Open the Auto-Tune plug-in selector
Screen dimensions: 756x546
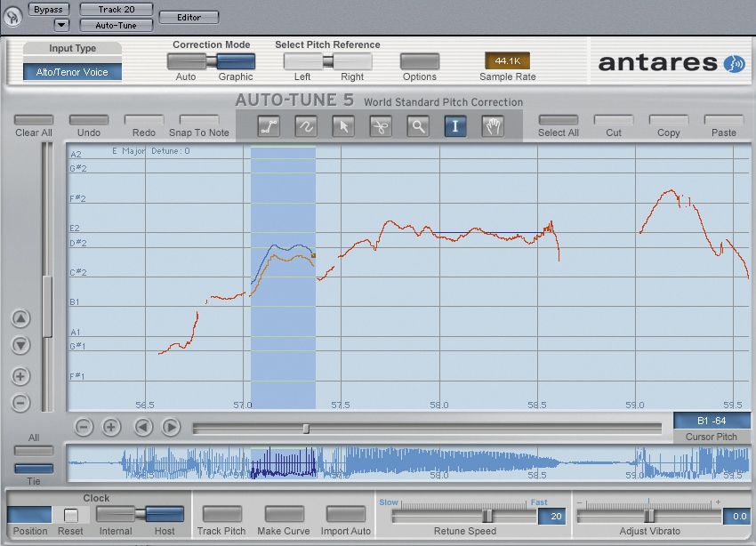tap(117, 25)
